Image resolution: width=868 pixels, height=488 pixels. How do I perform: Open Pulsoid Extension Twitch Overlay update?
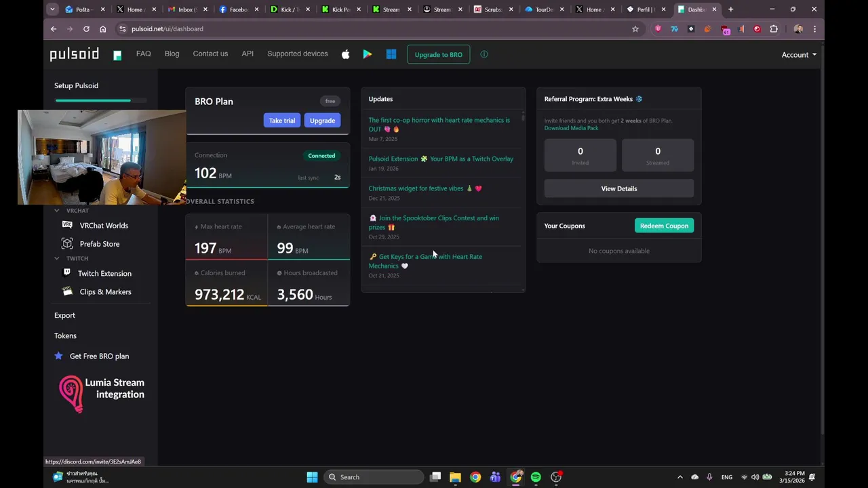click(x=441, y=159)
